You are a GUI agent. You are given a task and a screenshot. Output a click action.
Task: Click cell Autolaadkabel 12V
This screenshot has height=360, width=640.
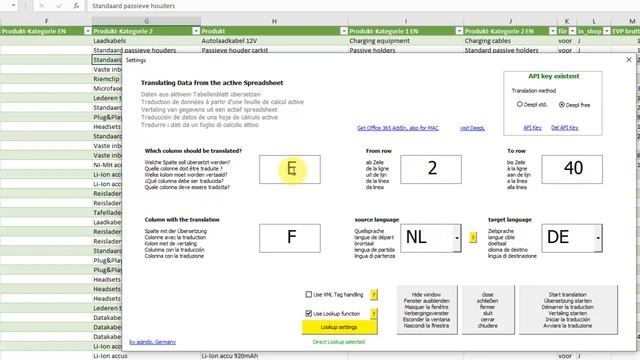pyautogui.click(x=274, y=41)
